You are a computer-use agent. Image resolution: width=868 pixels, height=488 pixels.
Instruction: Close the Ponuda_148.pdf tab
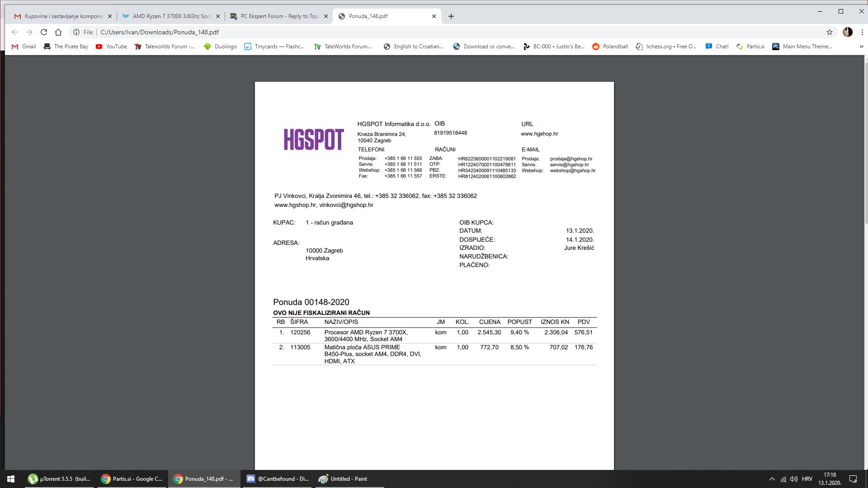click(434, 16)
